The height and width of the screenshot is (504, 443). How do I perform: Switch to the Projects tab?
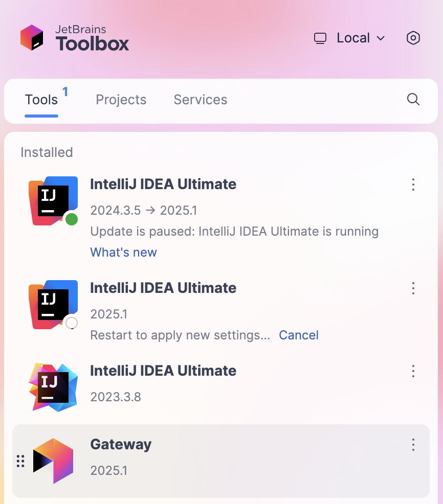pyautogui.click(x=121, y=100)
